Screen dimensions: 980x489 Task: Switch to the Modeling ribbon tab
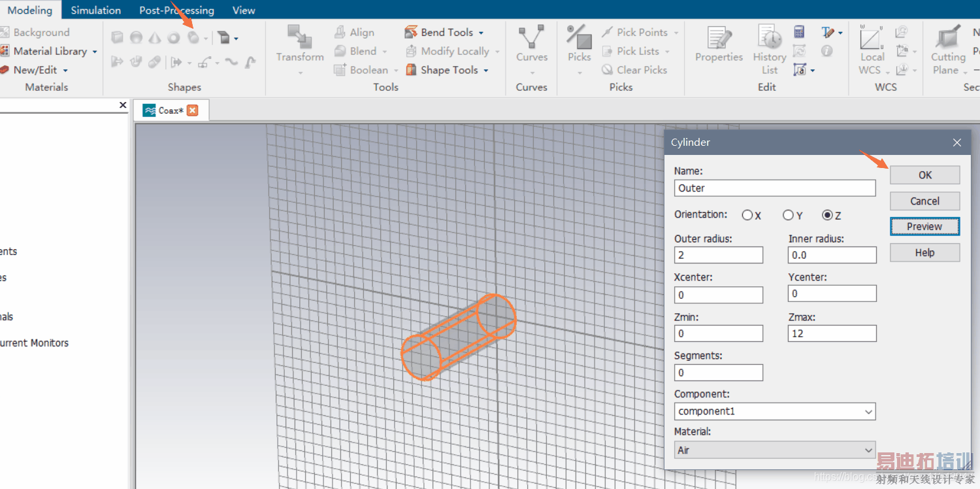pyautogui.click(x=30, y=10)
